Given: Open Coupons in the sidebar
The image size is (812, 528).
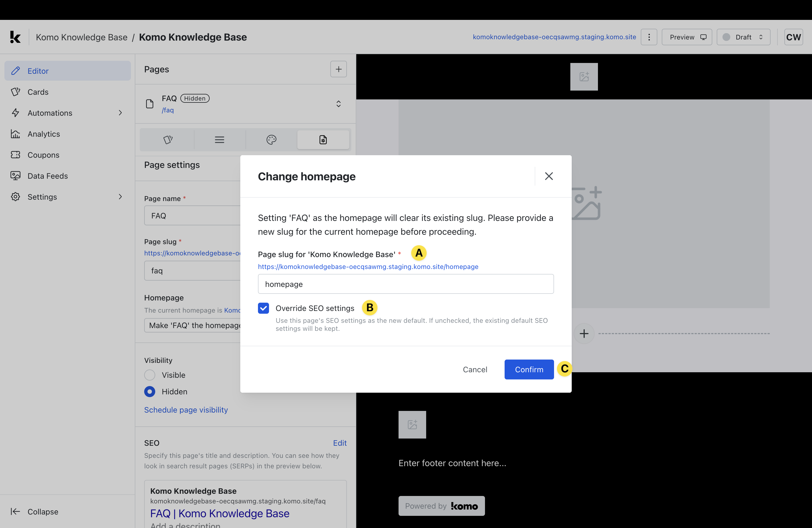Looking at the screenshot, I should click(43, 155).
